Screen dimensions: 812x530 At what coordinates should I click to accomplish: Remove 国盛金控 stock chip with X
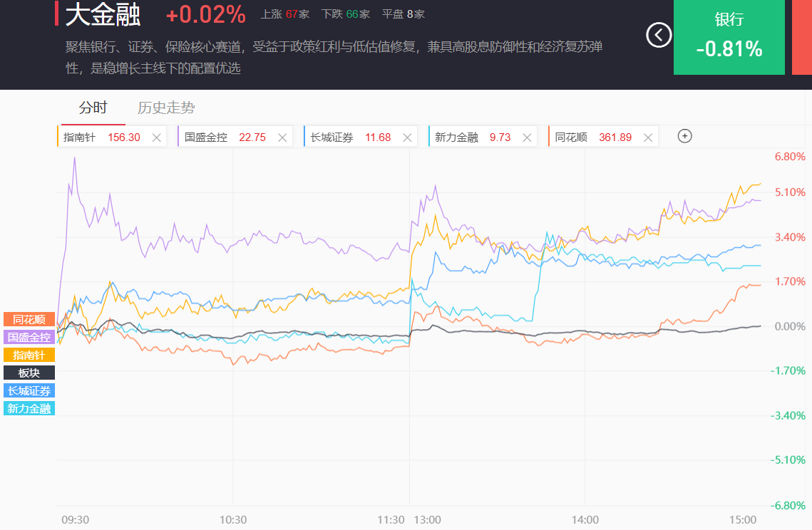click(x=282, y=137)
